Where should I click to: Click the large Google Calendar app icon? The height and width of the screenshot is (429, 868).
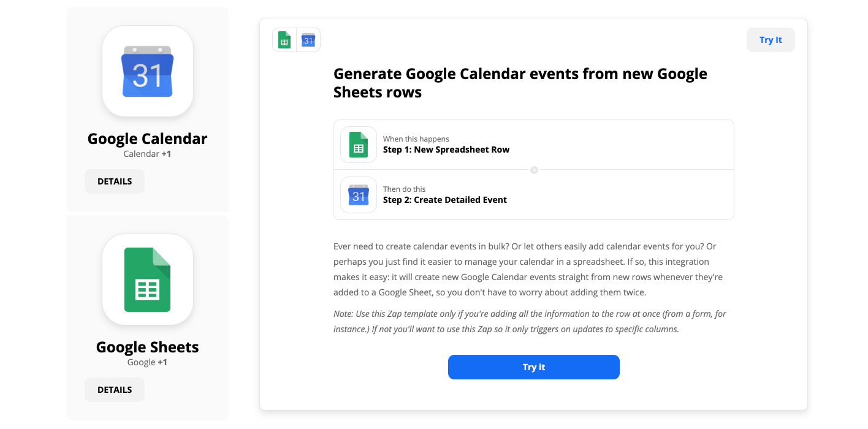(147, 70)
